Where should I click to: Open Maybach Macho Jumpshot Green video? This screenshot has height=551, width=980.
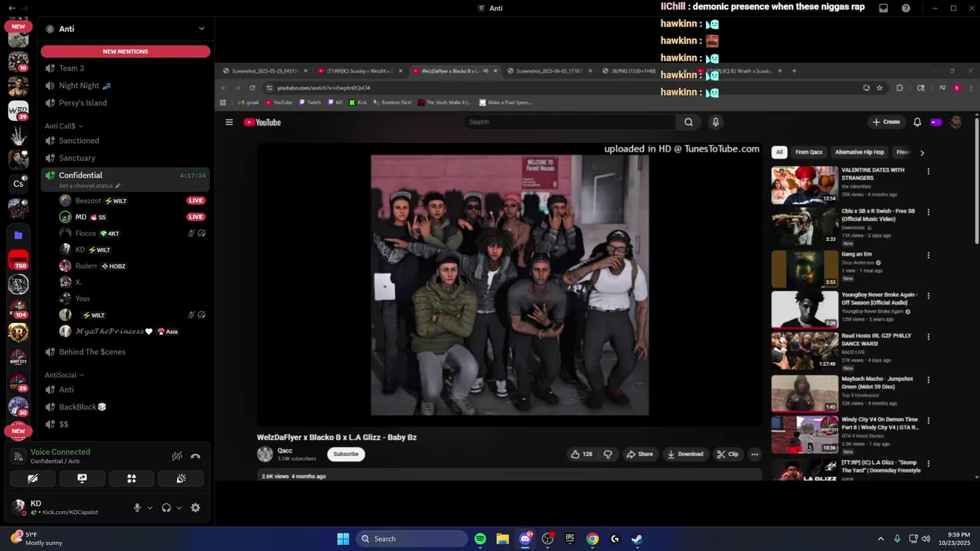[x=805, y=393]
